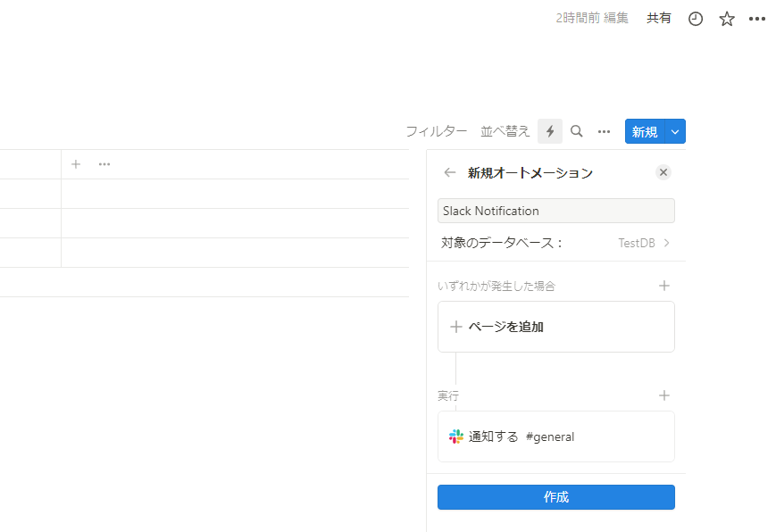Open database search with the magnifier icon
Image resolution: width=776 pixels, height=532 pixels.
pyautogui.click(x=576, y=130)
